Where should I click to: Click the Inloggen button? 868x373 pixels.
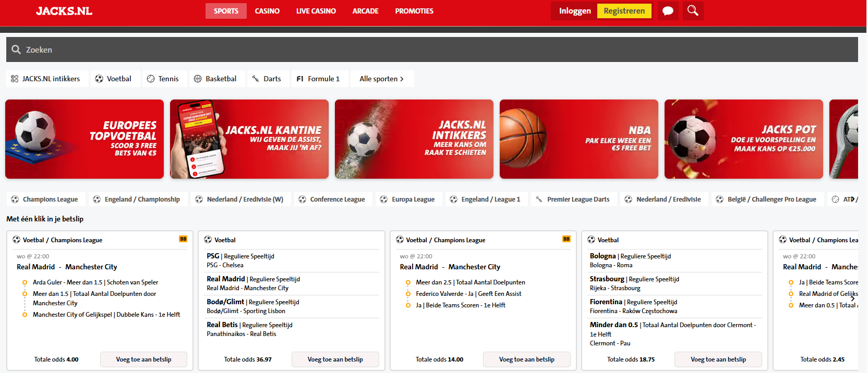575,11
